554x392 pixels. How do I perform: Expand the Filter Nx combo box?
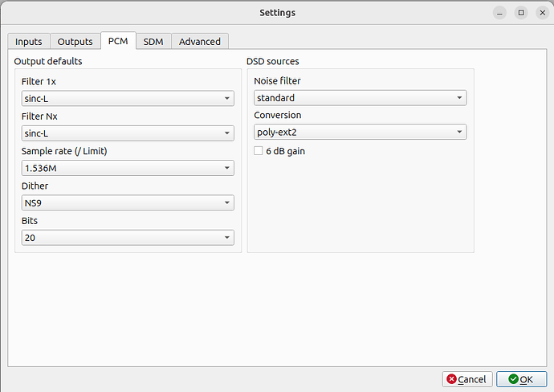(128, 133)
